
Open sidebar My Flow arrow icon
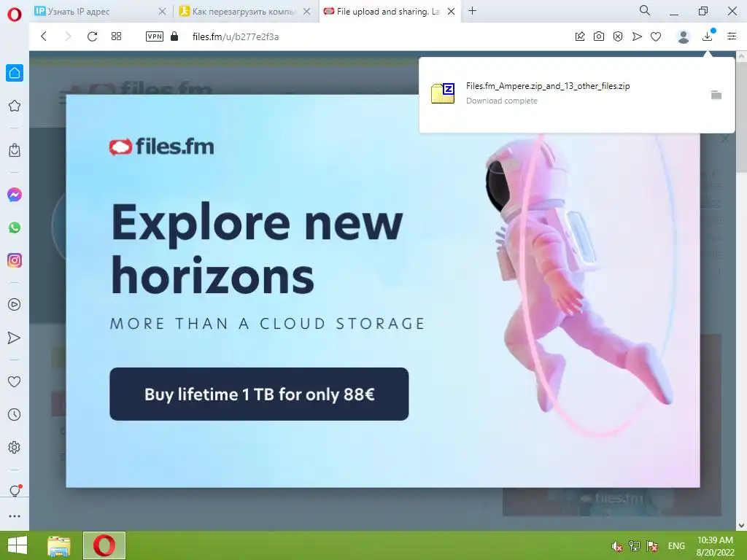15,338
